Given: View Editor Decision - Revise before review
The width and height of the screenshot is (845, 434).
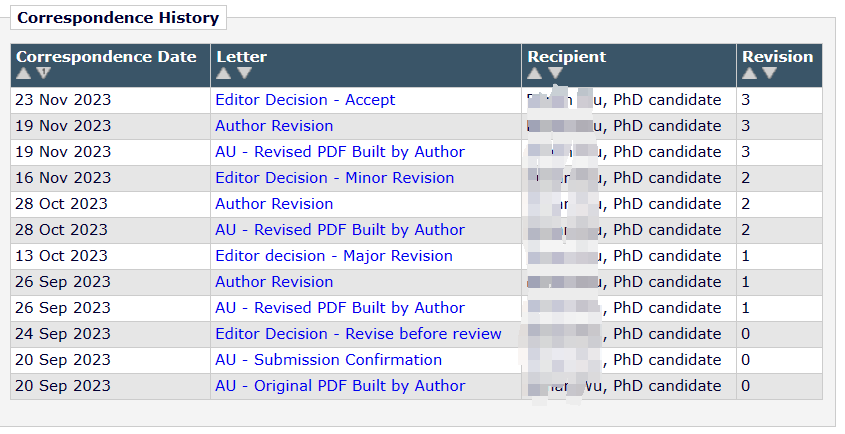Looking at the screenshot, I should pyautogui.click(x=358, y=334).
